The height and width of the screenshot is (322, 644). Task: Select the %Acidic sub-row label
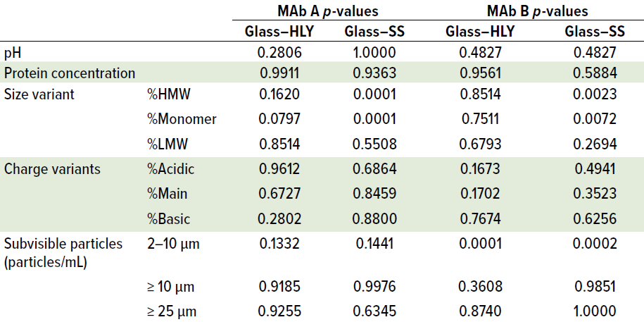170,169
